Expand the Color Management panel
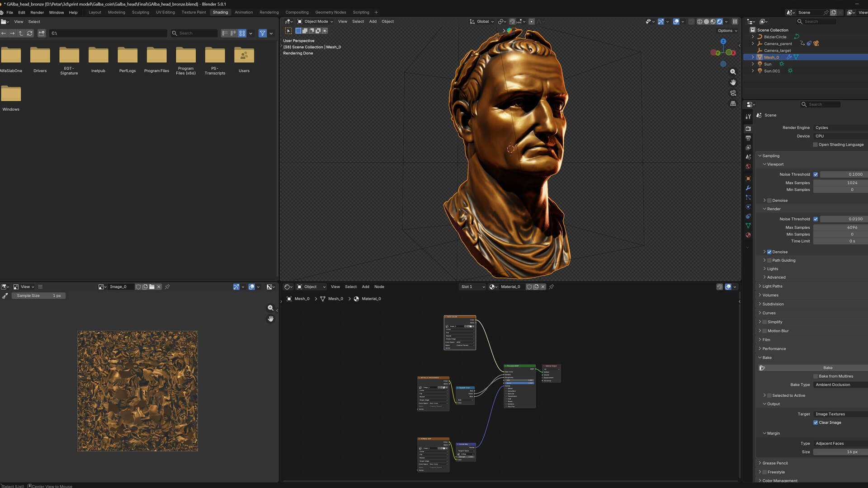868x488 pixels. 779,480
